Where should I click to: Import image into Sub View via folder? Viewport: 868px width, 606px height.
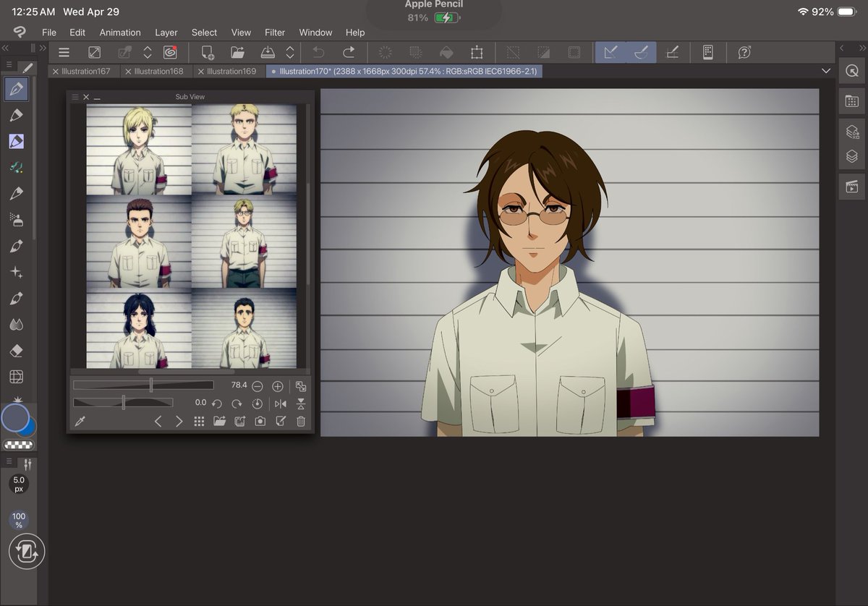click(220, 422)
